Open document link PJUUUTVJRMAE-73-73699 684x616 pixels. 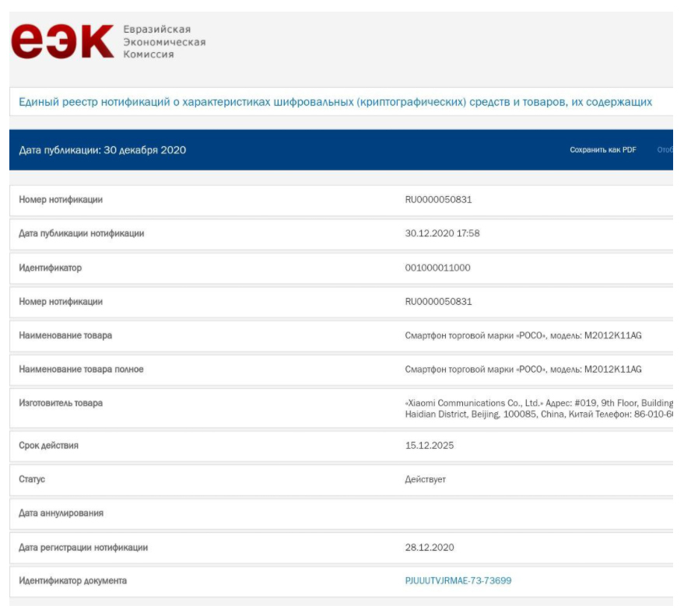[458, 581]
